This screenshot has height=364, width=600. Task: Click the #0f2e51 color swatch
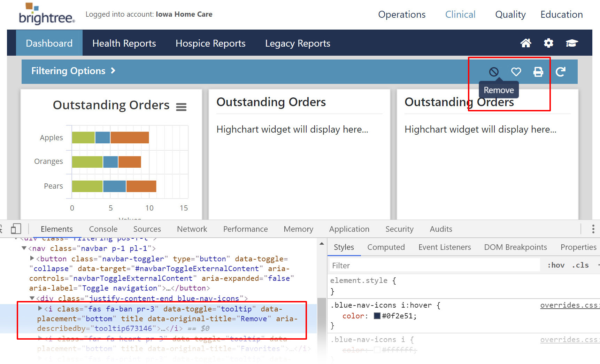[x=377, y=316]
